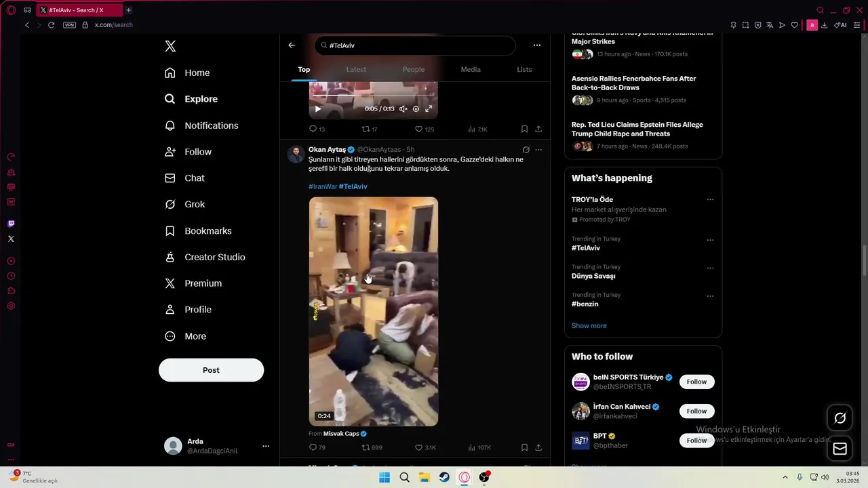
Task: Open search options three-dot menu
Action: [537, 45]
